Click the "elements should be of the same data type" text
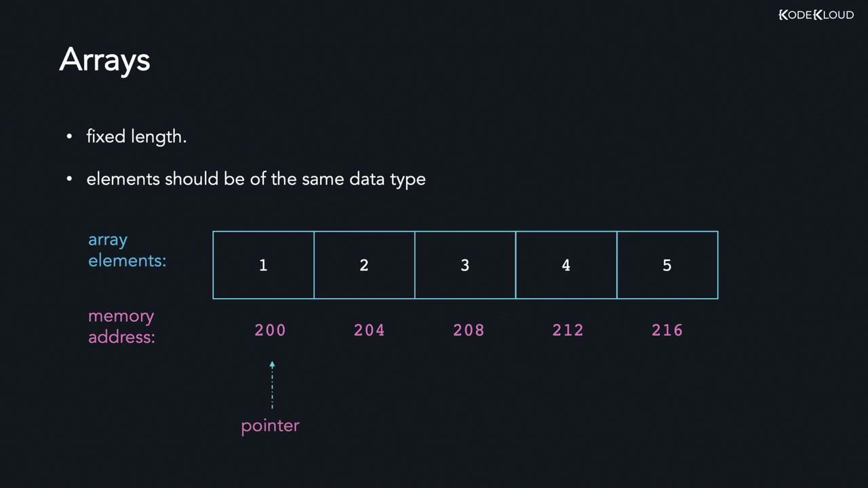 coord(256,179)
